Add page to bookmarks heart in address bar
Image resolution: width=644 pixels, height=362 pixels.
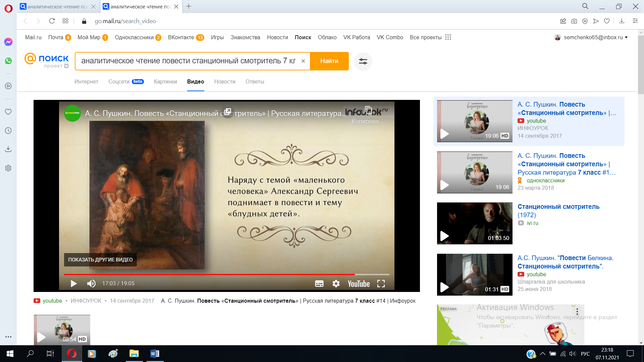607,21
